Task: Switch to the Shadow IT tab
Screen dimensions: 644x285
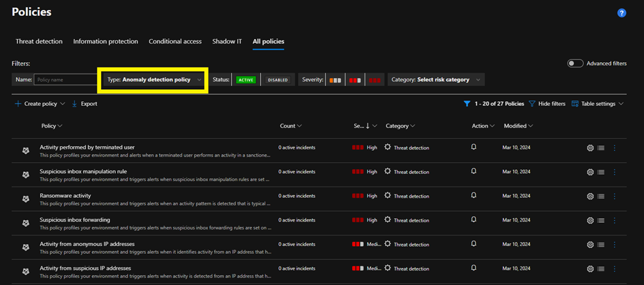Action: coord(227,42)
